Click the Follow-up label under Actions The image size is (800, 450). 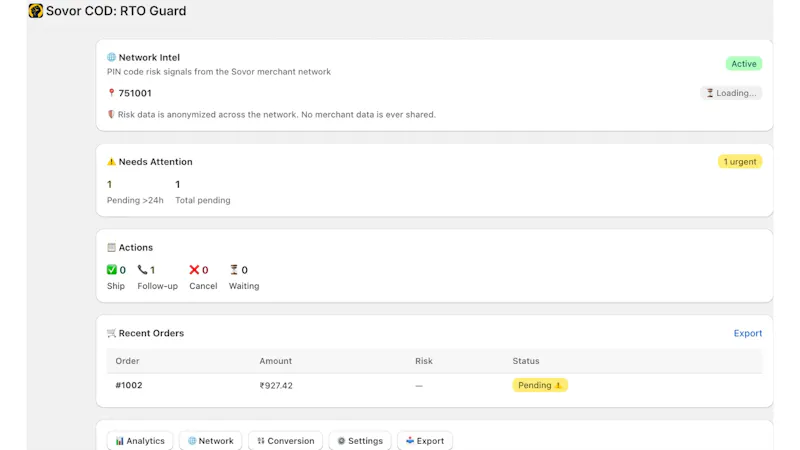coord(157,286)
